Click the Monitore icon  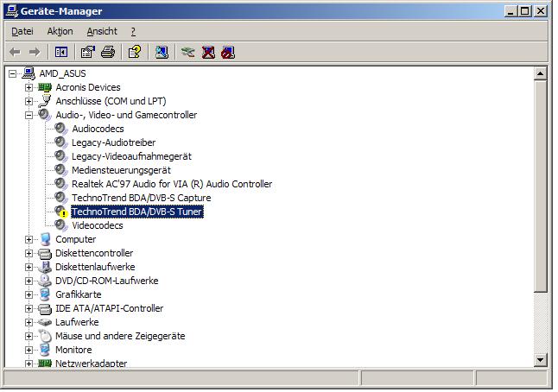point(45,350)
